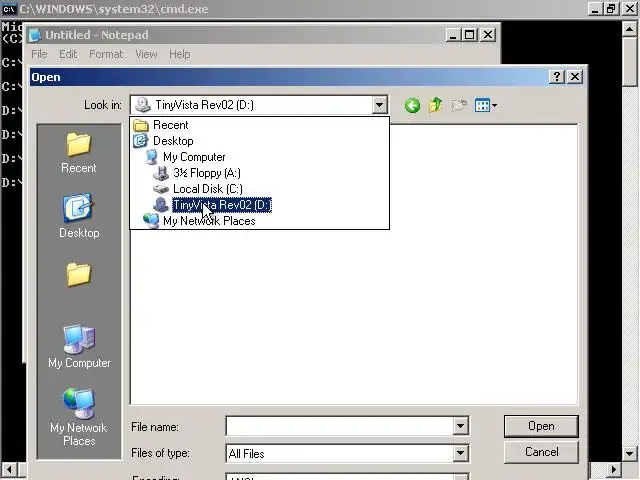640x480 pixels.
Task: Click cmd window scroll up arrow
Action: pyautogui.click(x=630, y=29)
